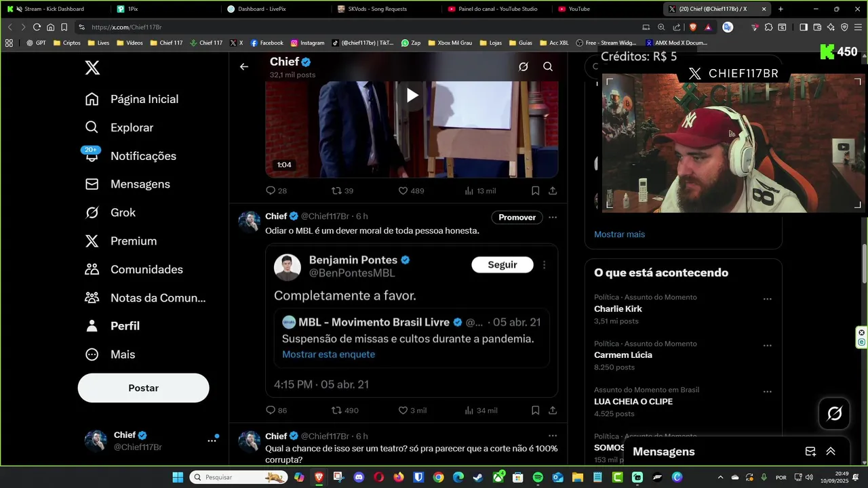Click the floating Grok button
This screenshot has width=868, height=488.
[x=834, y=413]
